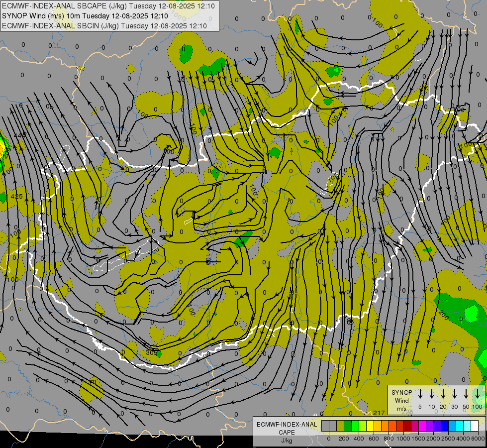Click the 2500 tick label on color scale

tap(448, 439)
